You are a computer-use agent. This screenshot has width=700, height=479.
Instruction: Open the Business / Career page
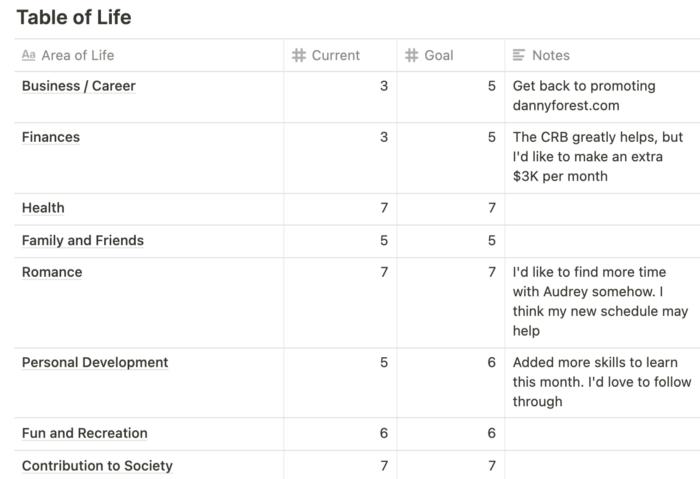[x=79, y=86]
